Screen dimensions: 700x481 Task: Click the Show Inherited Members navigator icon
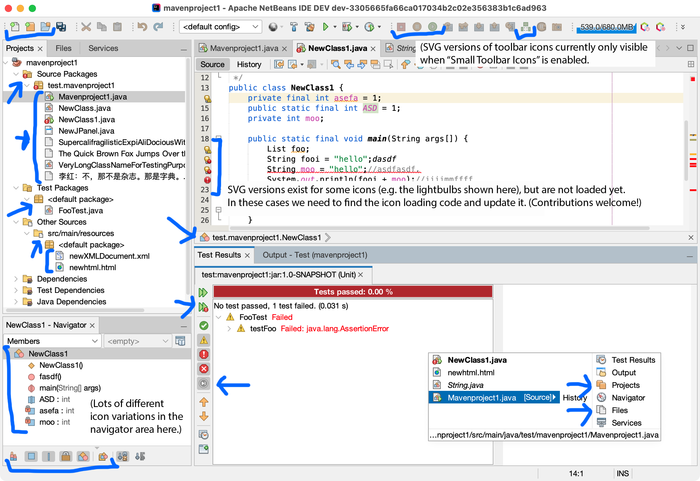[14, 456]
